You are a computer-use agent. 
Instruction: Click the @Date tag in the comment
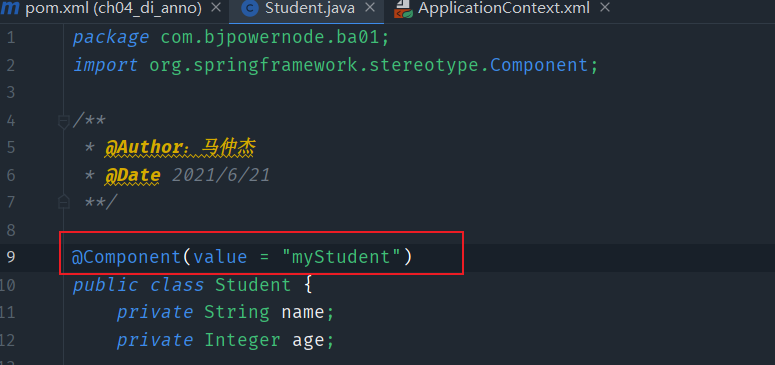pos(132,175)
